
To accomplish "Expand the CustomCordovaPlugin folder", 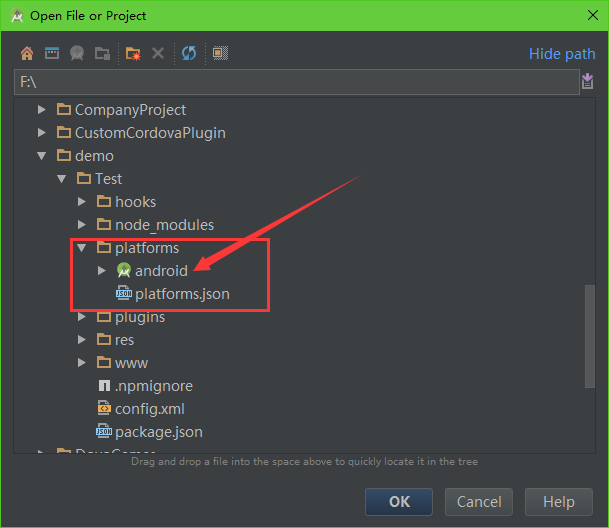I will click(x=42, y=133).
